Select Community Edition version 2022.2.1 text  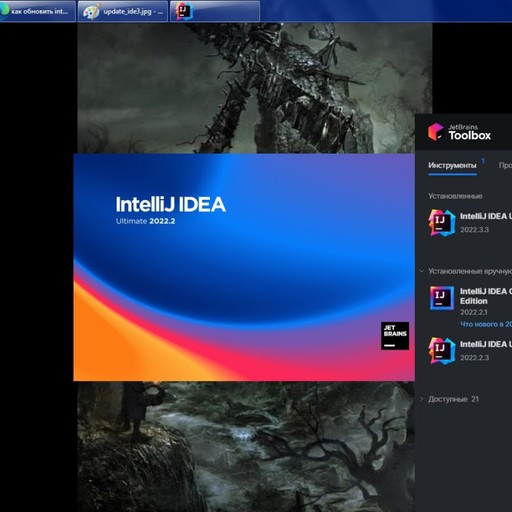[x=474, y=312]
